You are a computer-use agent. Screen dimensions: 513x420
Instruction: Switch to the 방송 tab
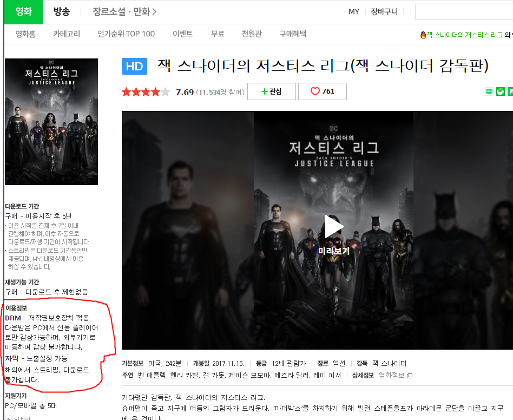62,12
